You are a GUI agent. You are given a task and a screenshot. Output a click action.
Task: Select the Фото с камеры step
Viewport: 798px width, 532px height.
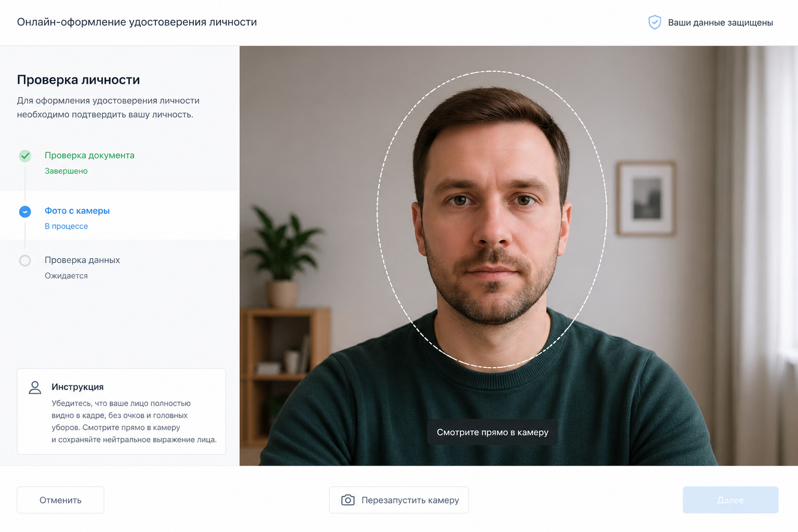click(77, 211)
